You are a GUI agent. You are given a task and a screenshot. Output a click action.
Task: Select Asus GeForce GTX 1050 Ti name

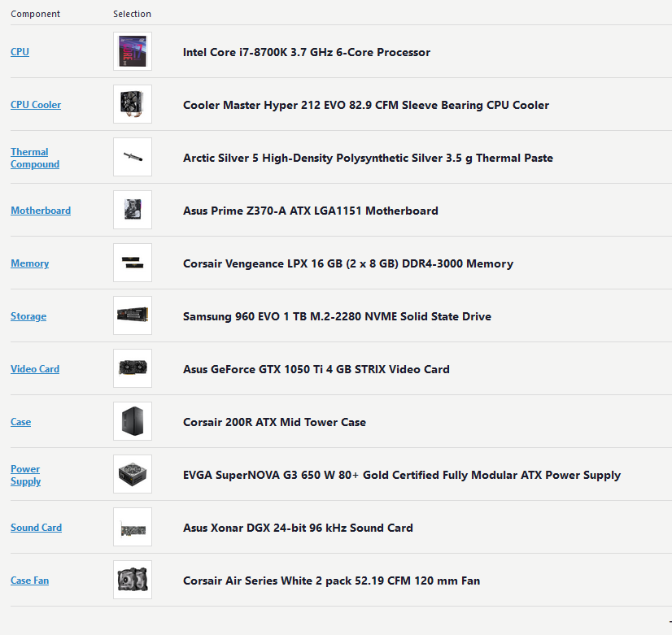point(316,369)
